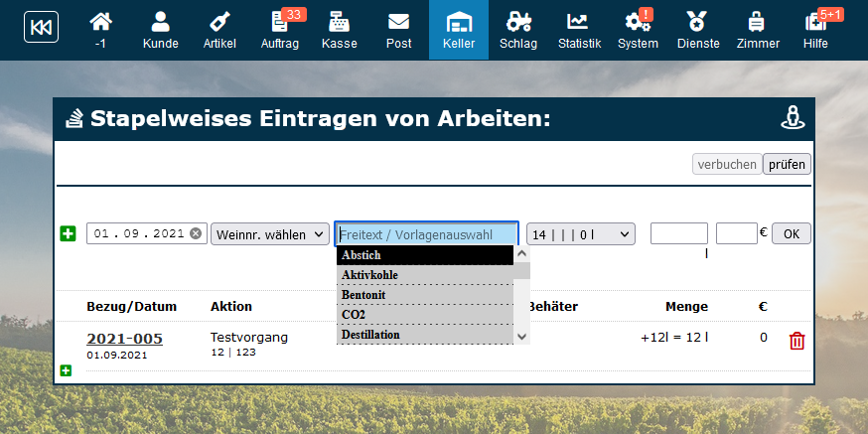
Task: Open the Kunde section icon
Action: 160,22
